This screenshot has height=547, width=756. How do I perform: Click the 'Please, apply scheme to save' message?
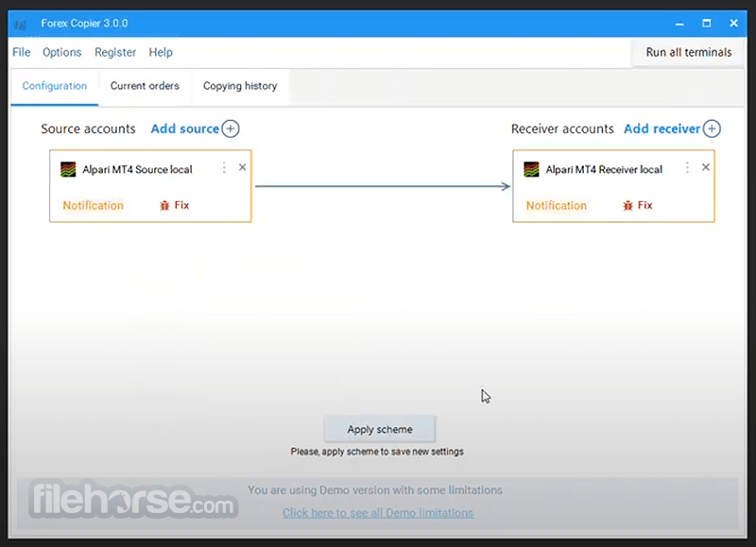[377, 452]
